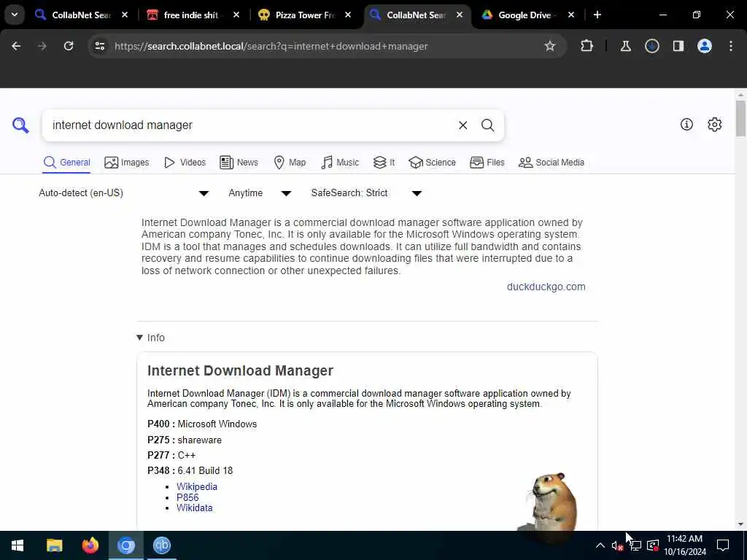Open qBittorrent from the taskbar
Image resolution: width=747 pixels, height=560 pixels.
[x=161, y=545]
